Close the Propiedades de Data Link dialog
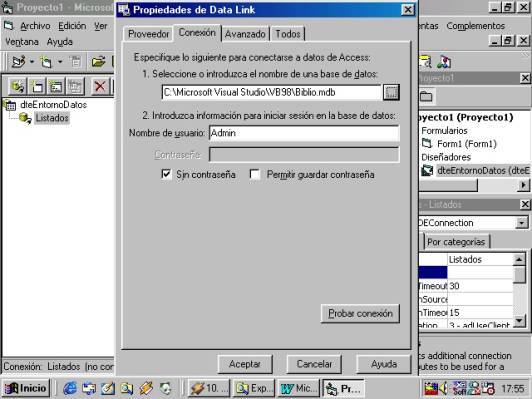 pos(408,10)
